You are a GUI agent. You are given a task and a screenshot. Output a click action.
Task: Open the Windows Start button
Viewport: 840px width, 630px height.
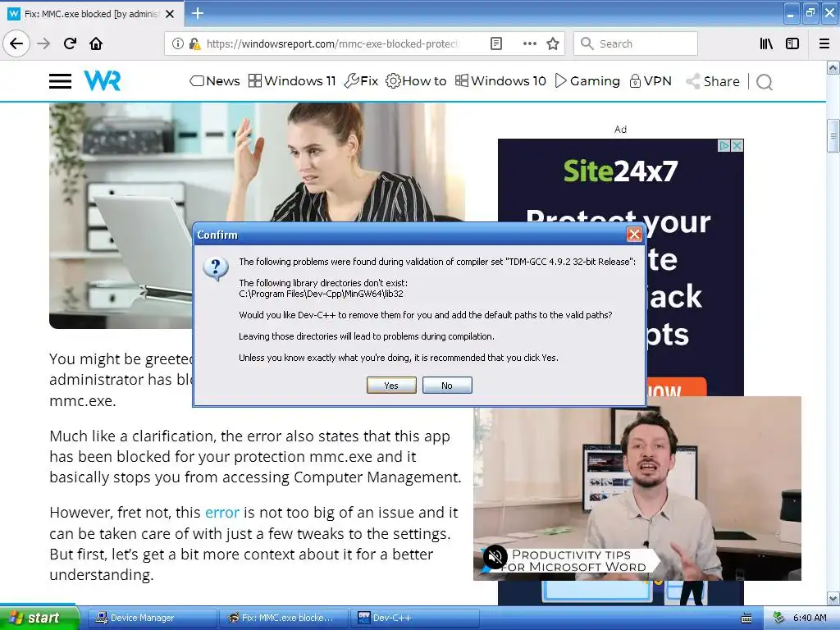tap(39, 618)
